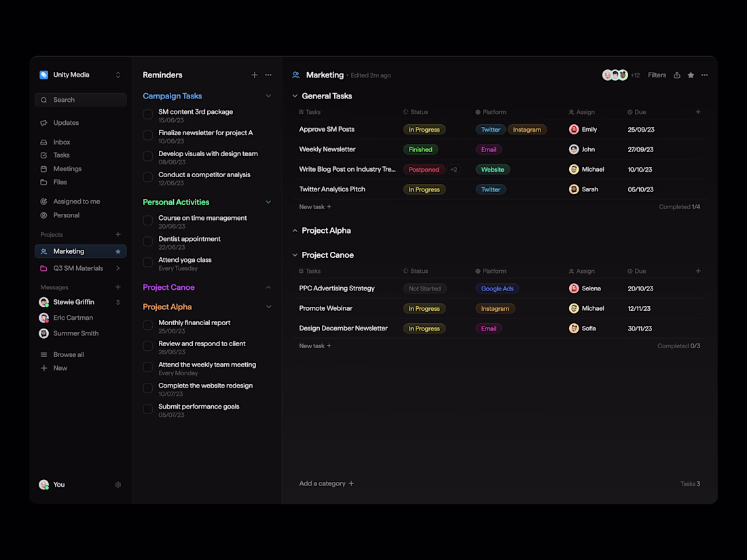Go to Tasks in the sidebar

point(61,155)
